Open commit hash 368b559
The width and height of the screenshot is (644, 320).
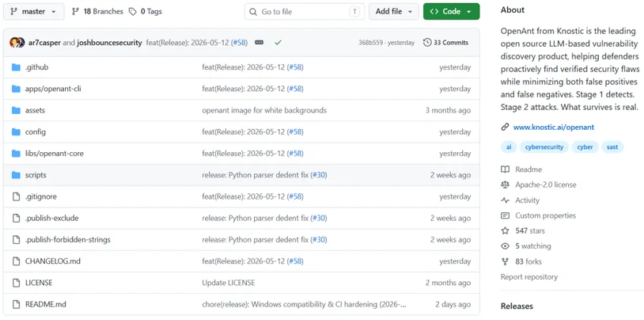click(x=372, y=42)
